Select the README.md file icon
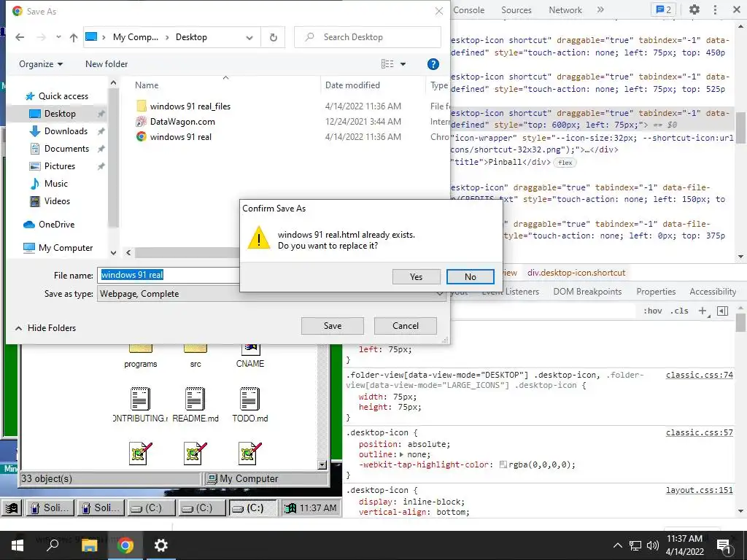This screenshot has height=560, width=747. [x=196, y=405]
